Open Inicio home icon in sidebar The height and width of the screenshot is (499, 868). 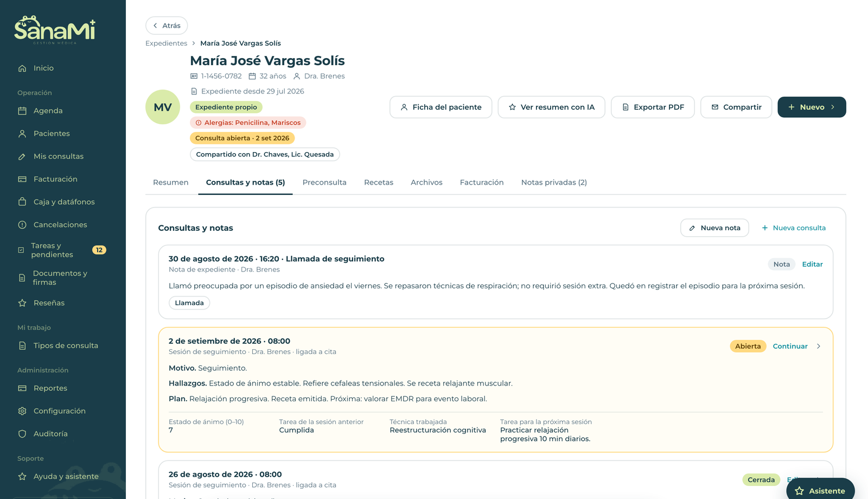(22, 68)
